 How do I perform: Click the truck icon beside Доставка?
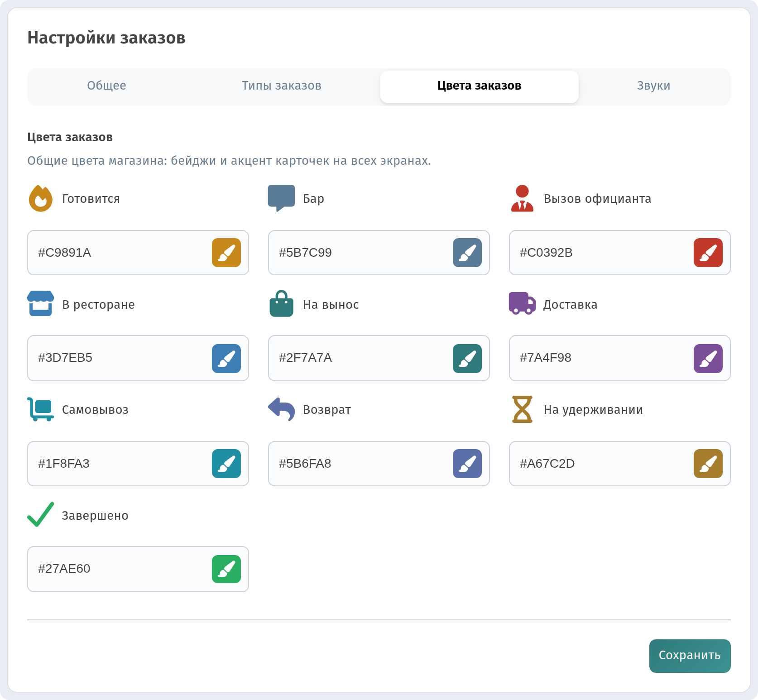pos(522,303)
